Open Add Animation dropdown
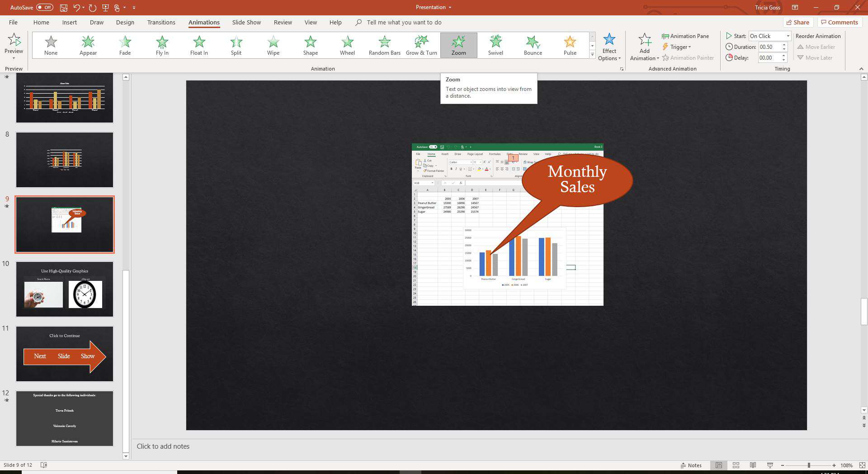Image resolution: width=868 pixels, height=474 pixels. tap(645, 47)
